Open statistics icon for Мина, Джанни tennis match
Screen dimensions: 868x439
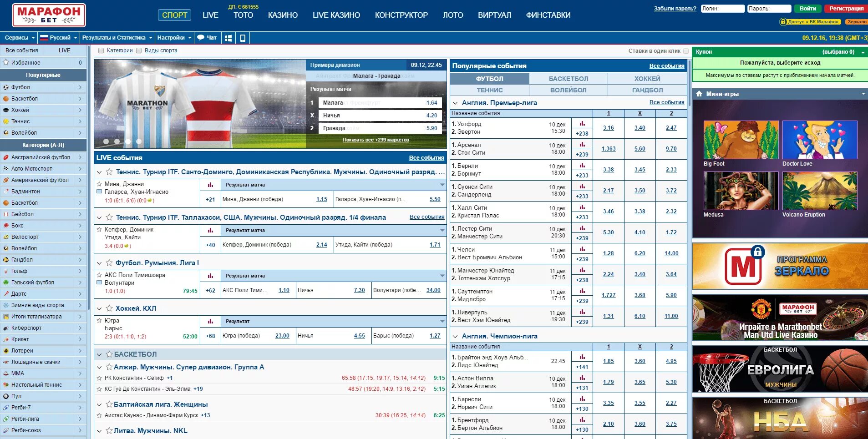210,185
